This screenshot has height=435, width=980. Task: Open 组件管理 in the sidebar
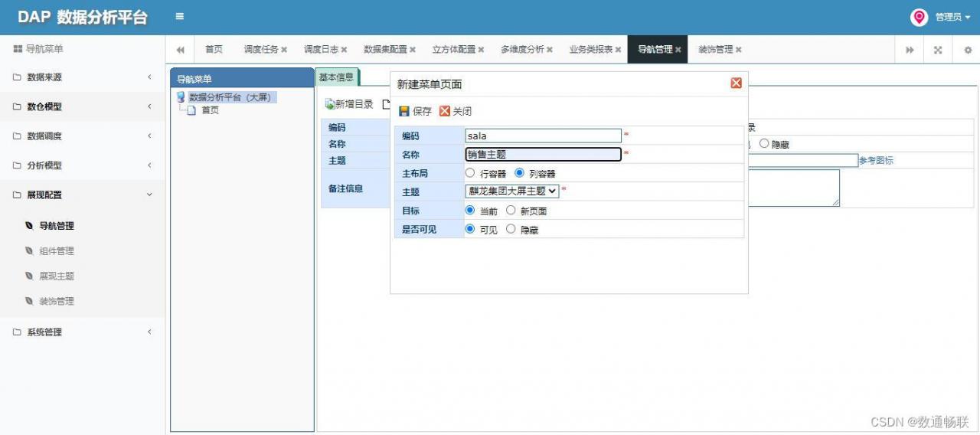tap(57, 251)
